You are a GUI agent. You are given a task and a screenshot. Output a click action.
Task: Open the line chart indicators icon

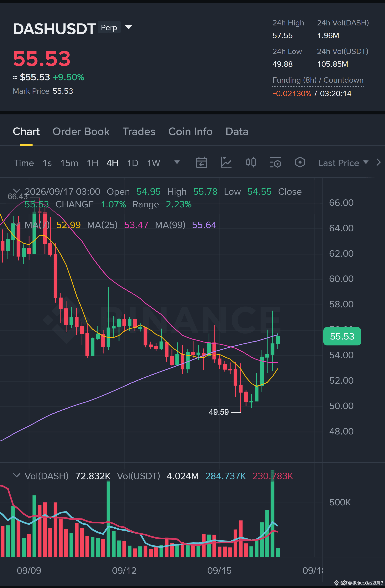point(226,162)
